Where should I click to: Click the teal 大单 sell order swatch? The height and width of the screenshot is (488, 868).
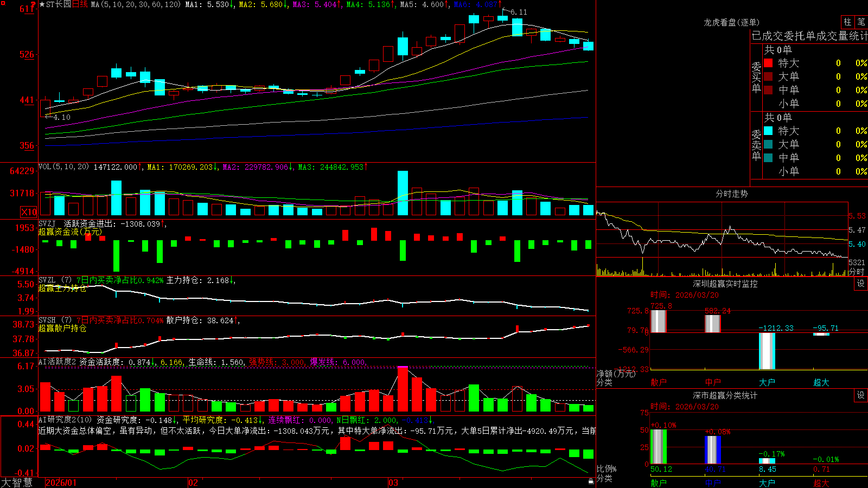pyautogui.click(x=768, y=144)
